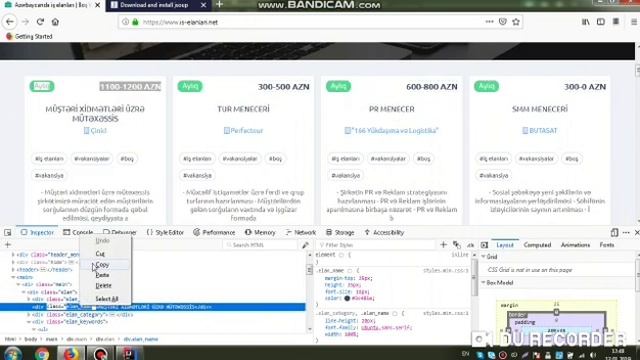The height and width of the screenshot is (360, 640).
Task: Select the Computed sidebar tab
Action: [x=537, y=245]
